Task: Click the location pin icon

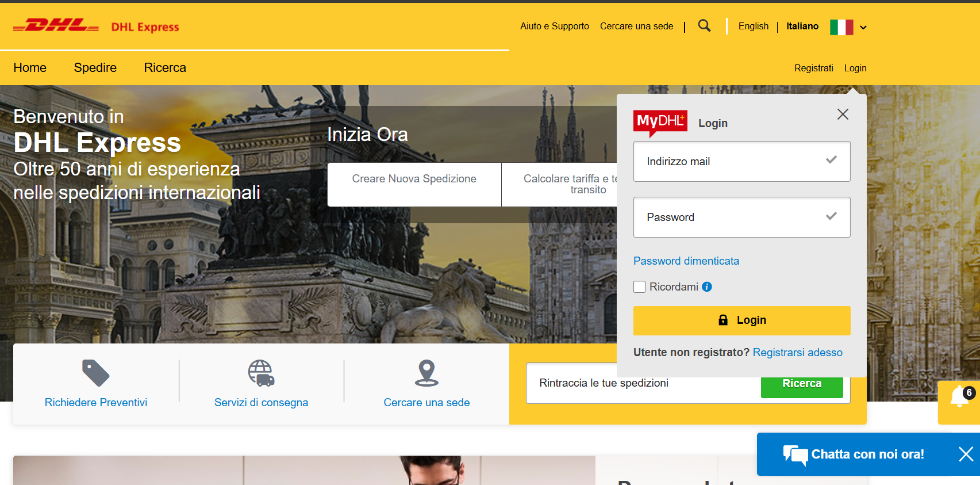Action: (x=426, y=373)
